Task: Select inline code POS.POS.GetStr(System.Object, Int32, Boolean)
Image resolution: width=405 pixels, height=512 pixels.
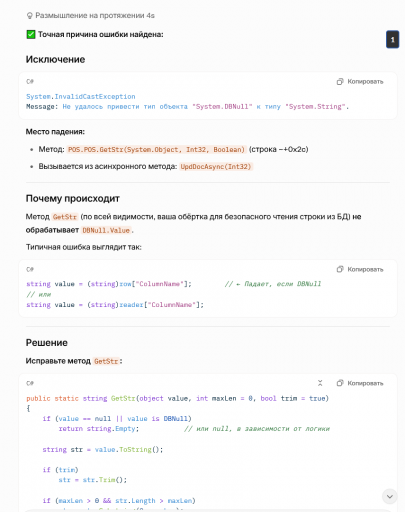Action: (x=156, y=150)
